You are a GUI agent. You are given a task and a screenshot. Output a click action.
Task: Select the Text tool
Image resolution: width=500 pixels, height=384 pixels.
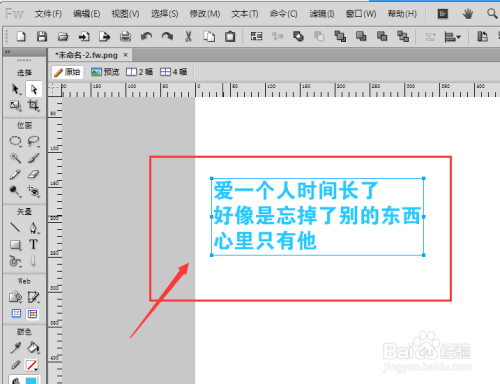point(33,244)
